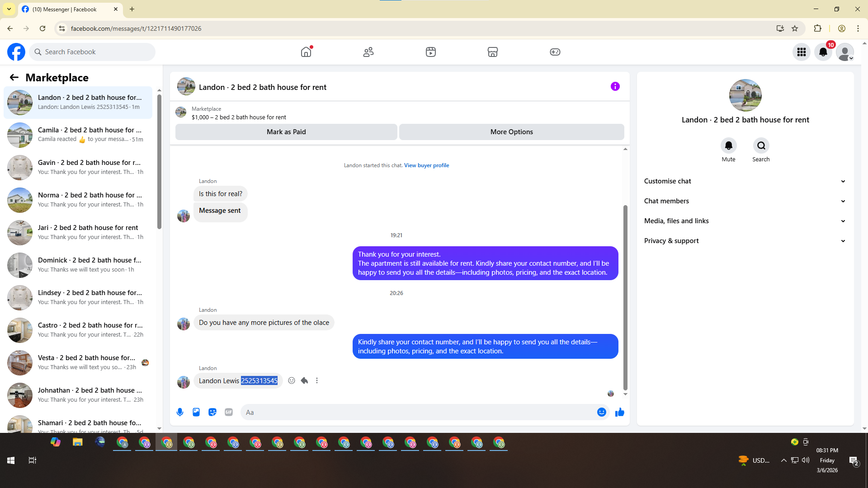The image size is (868, 488).
Task: Send a thumbs-up like
Action: 619,412
